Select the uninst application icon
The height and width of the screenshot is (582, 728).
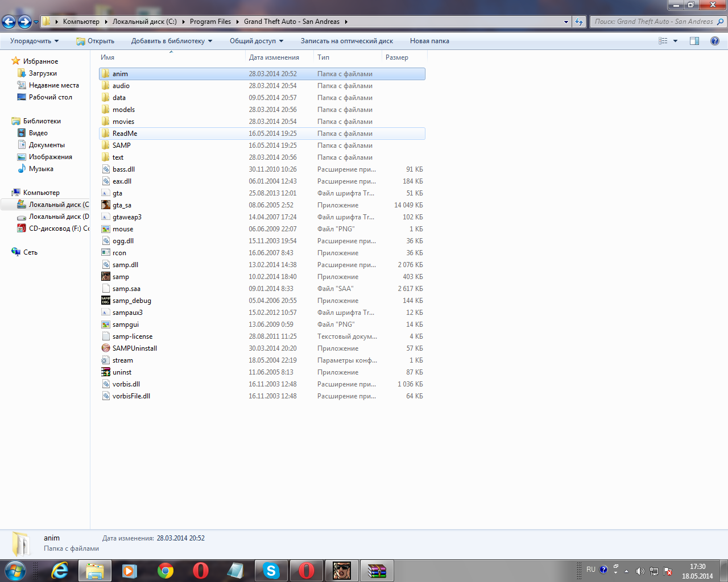(106, 372)
